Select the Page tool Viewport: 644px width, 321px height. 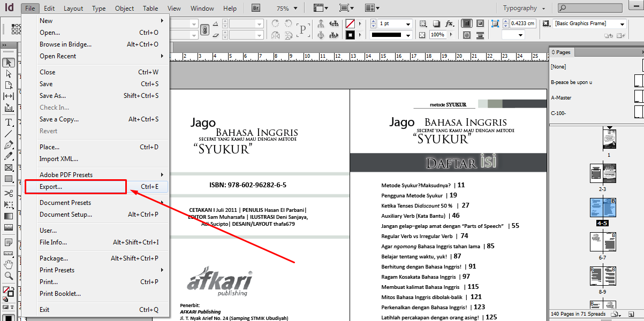click(9, 85)
